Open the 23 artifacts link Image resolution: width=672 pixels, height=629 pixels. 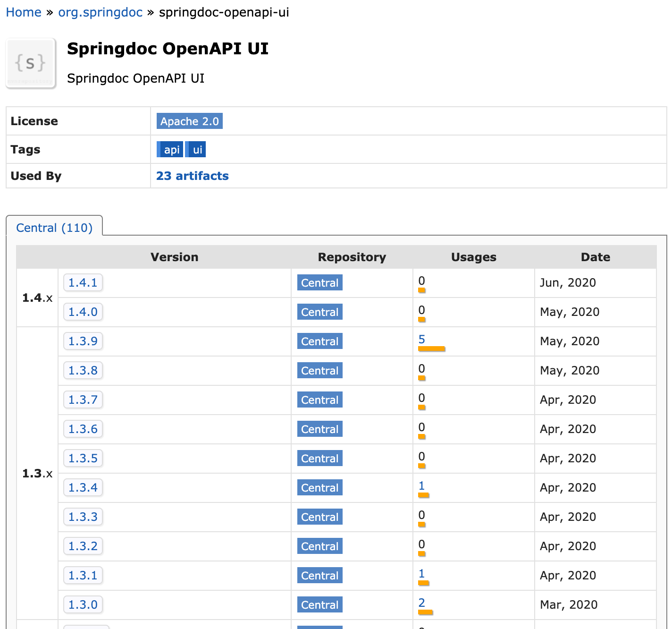pos(192,176)
